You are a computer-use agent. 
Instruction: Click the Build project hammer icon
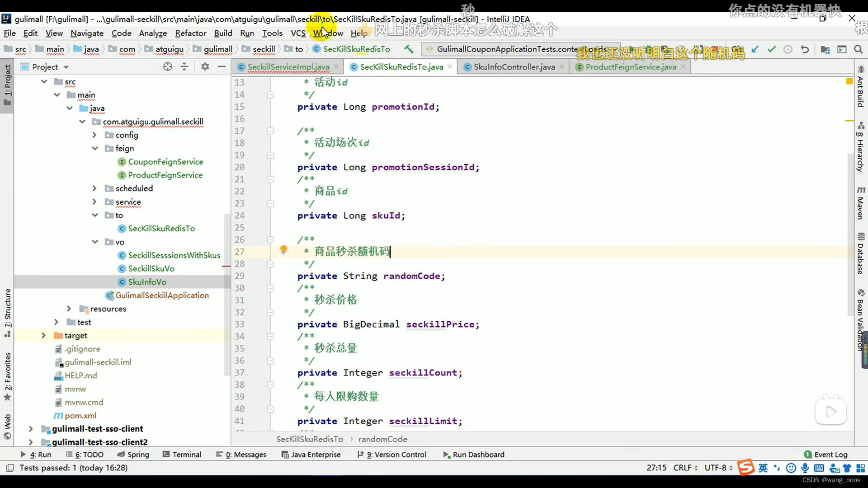pos(409,49)
